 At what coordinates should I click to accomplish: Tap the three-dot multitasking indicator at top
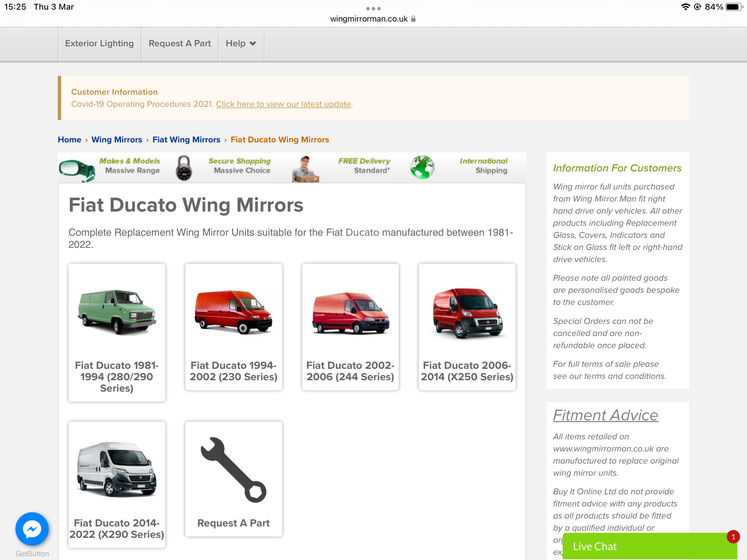(373, 8)
